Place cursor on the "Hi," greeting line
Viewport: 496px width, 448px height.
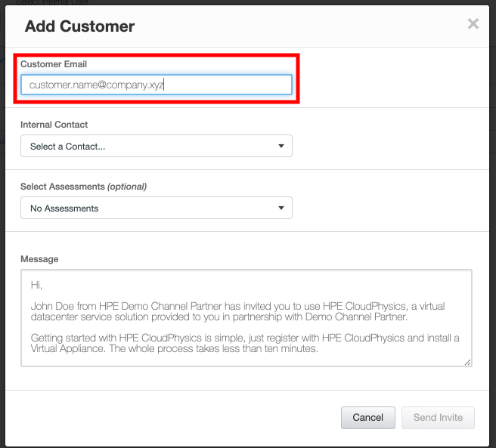click(37, 286)
